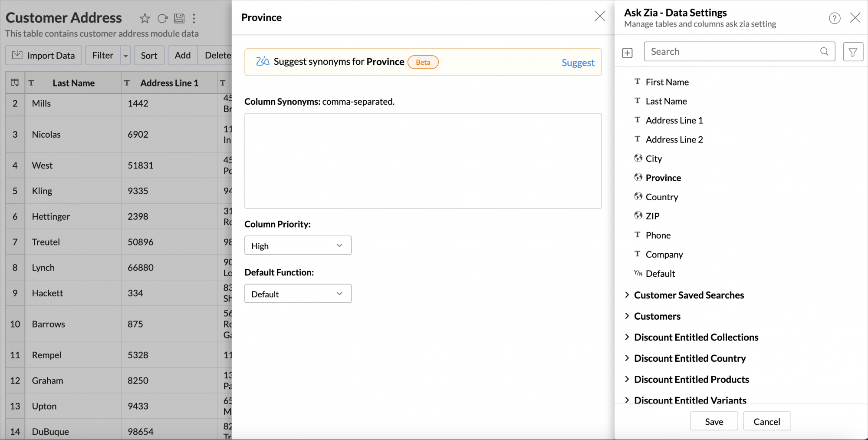
Task: Click the search magnifier icon
Action: click(x=824, y=52)
